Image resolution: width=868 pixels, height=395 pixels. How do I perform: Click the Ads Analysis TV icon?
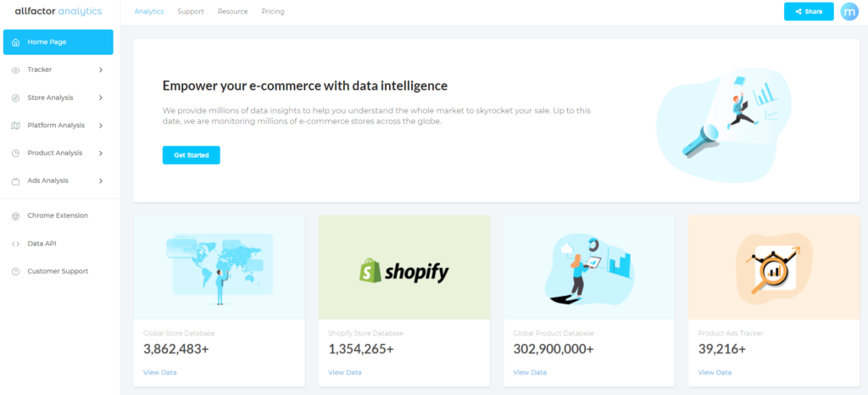(15, 181)
